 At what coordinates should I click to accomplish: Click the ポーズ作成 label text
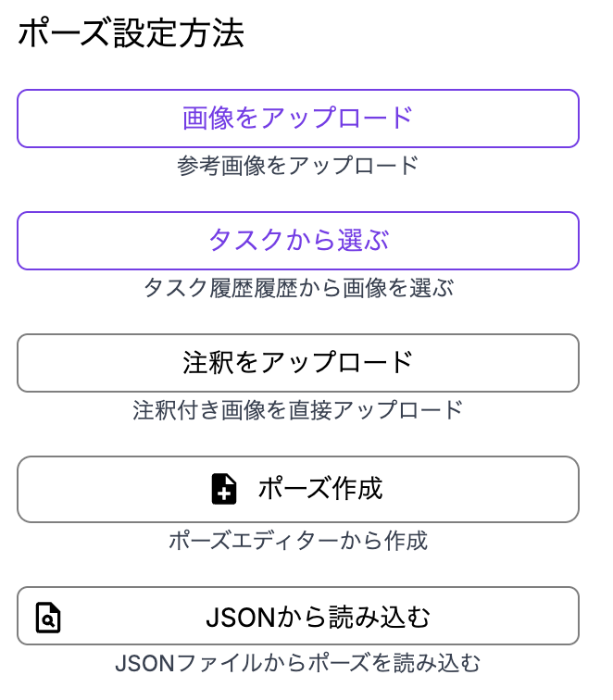click(320, 489)
